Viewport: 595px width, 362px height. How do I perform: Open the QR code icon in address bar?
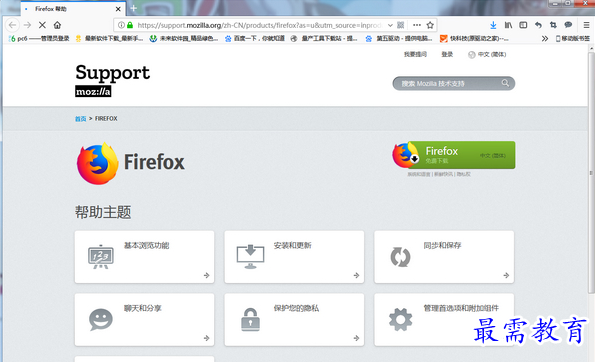[400, 25]
